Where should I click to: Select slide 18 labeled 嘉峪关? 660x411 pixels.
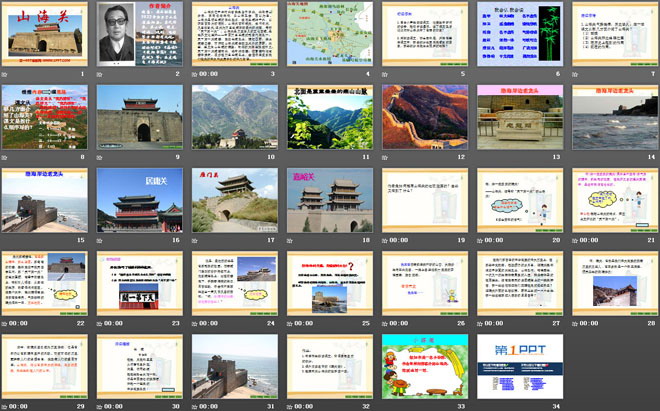pos(326,198)
